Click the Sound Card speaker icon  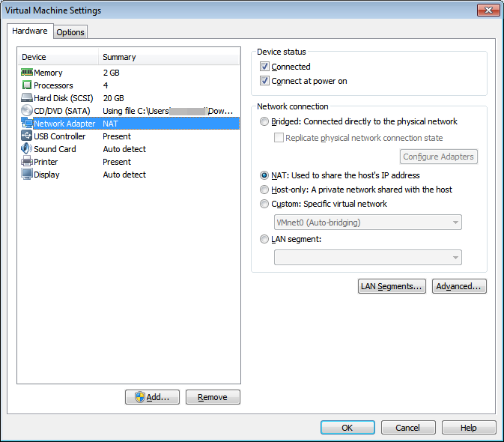[x=27, y=149]
